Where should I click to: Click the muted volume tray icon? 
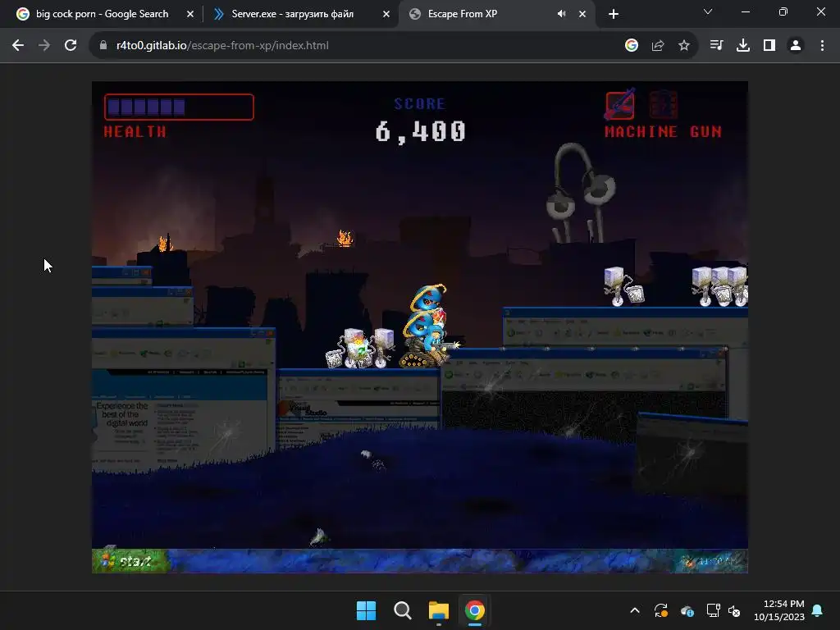[734, 610]
